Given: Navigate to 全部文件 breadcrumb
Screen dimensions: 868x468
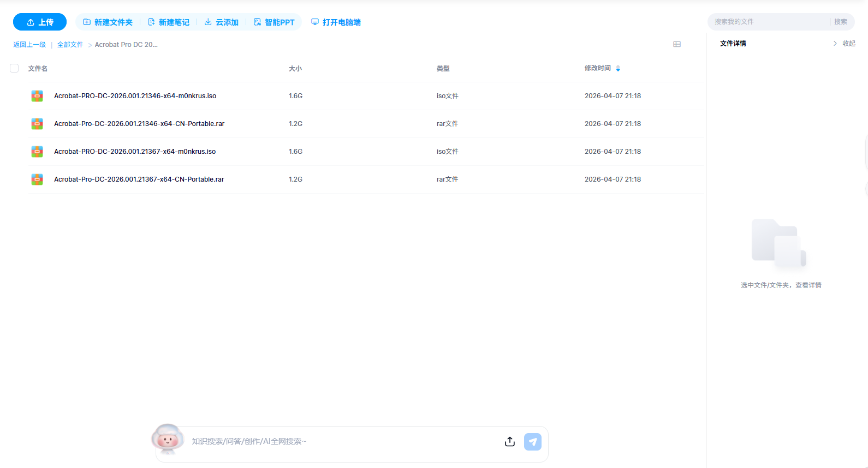Looking at the screenshot, I should [70, 45].
